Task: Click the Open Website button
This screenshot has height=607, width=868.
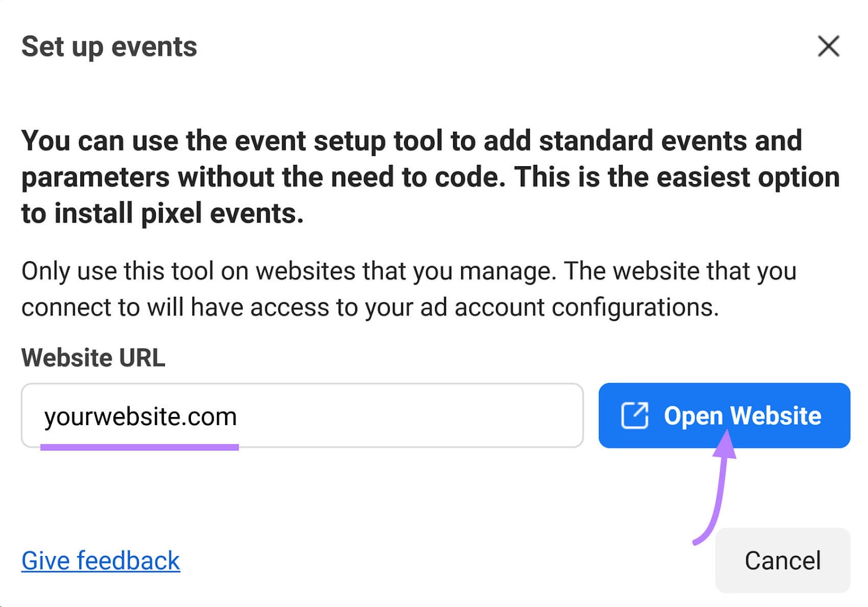Action: tap(724, 416)
